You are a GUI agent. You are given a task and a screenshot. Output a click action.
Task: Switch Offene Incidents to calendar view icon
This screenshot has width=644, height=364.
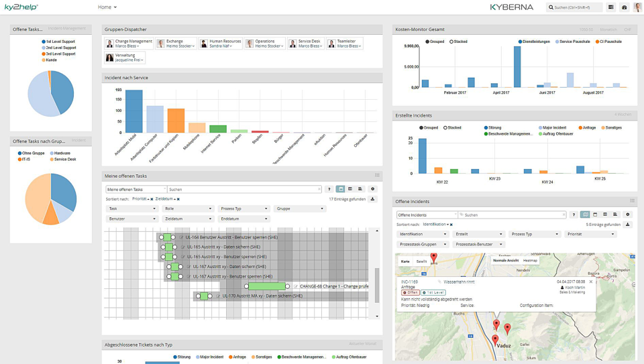coord(596,215)
